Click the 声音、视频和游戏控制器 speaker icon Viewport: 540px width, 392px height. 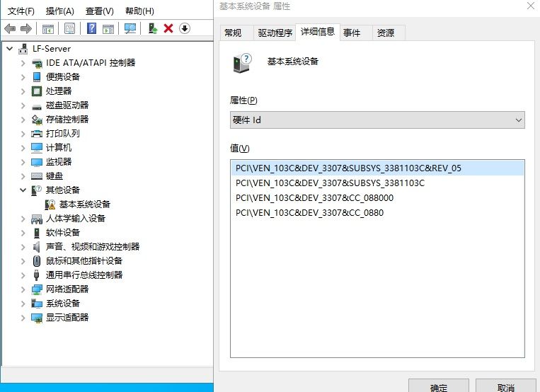click(x=37, y=247)
